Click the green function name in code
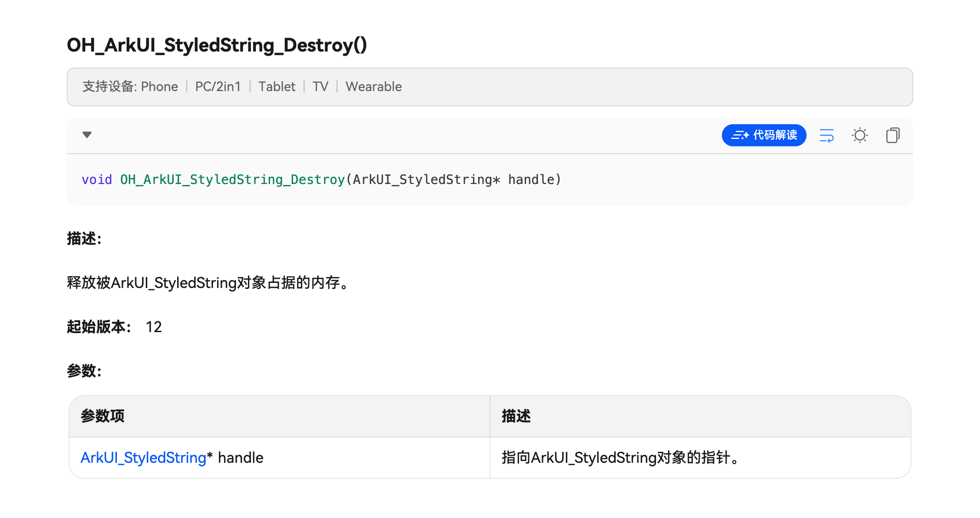 point(232,180)
